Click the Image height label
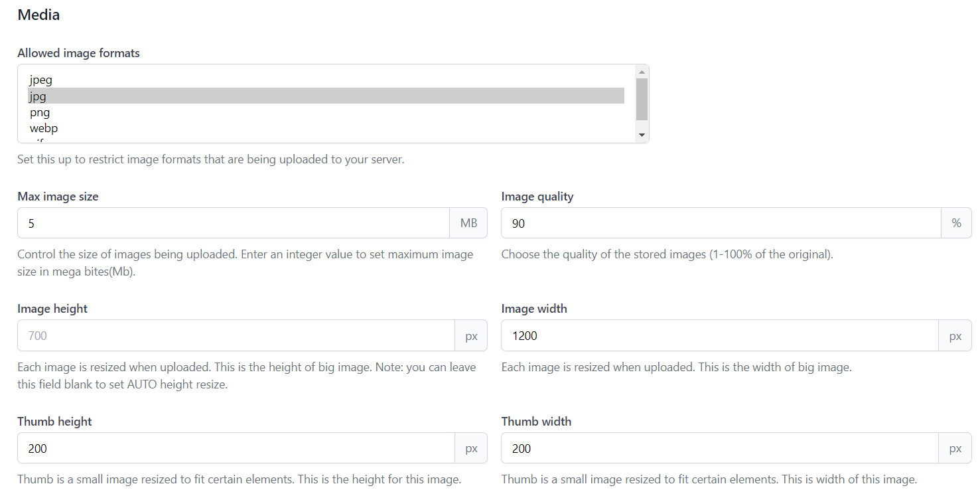980x492 pixels. coord(52,309)
